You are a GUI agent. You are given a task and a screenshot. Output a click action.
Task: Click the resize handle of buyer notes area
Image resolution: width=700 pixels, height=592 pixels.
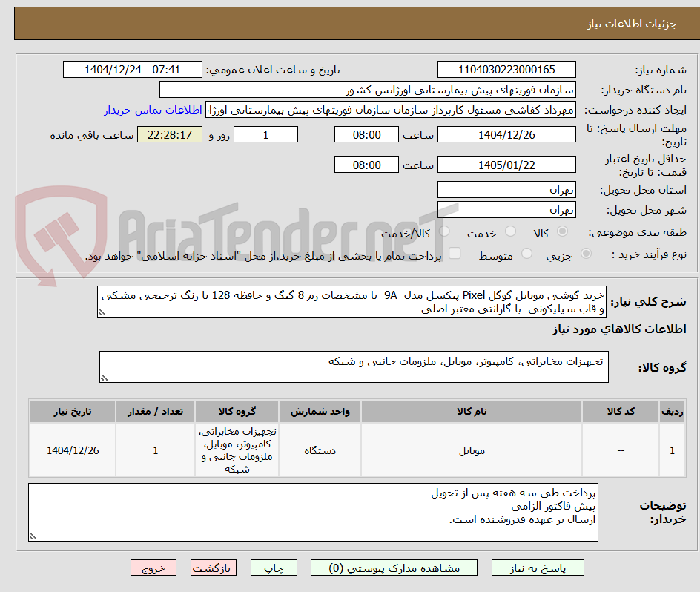coord(33,536)
